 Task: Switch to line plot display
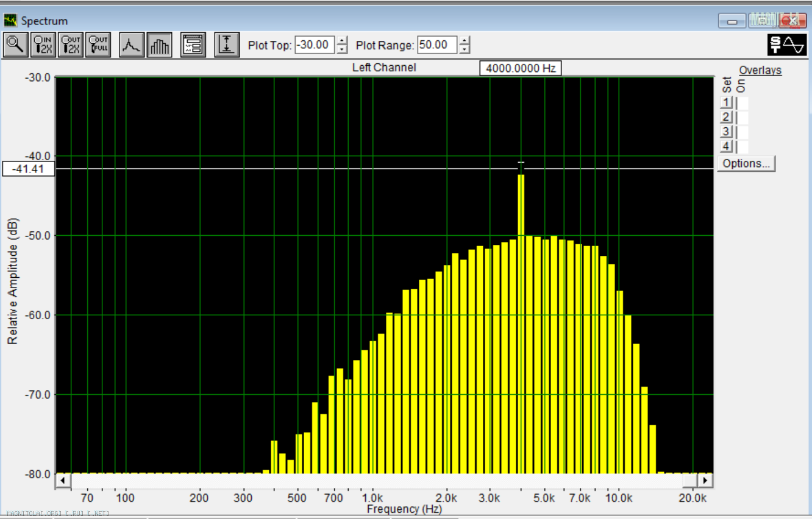tap(132, 45)
